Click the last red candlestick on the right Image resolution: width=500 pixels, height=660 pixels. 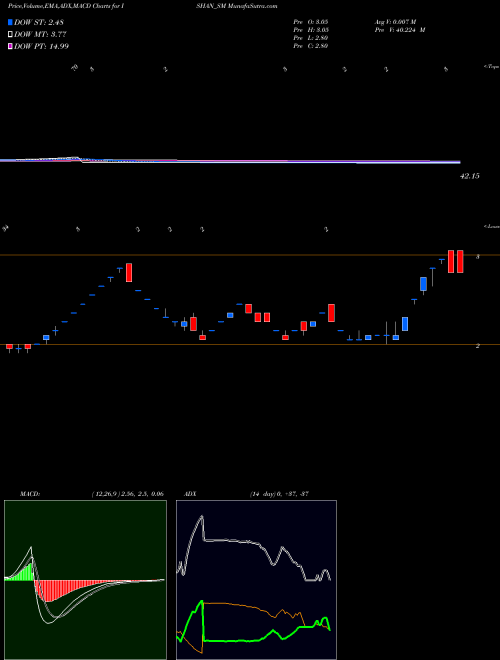click(460, 261)
